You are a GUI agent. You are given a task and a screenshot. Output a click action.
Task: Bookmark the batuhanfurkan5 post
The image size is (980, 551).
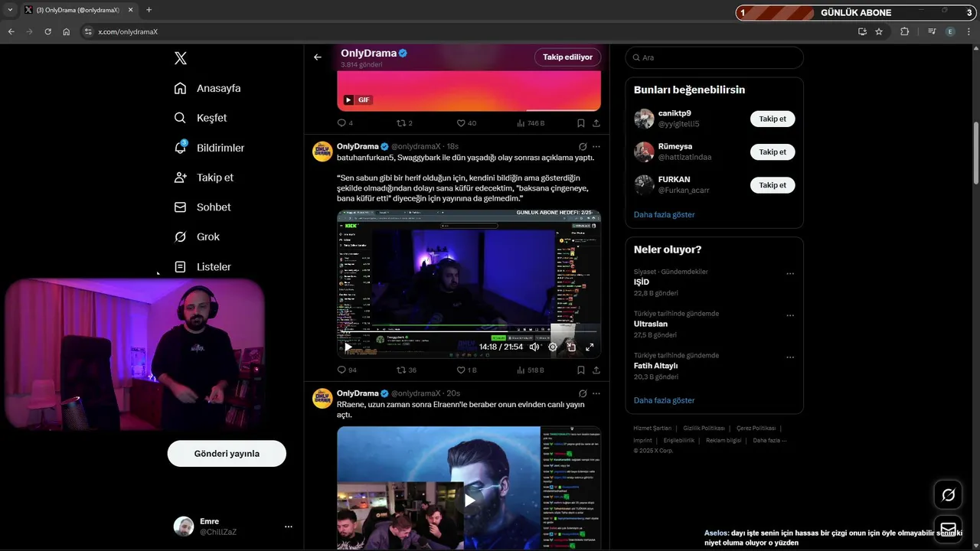tap(581, 370)
